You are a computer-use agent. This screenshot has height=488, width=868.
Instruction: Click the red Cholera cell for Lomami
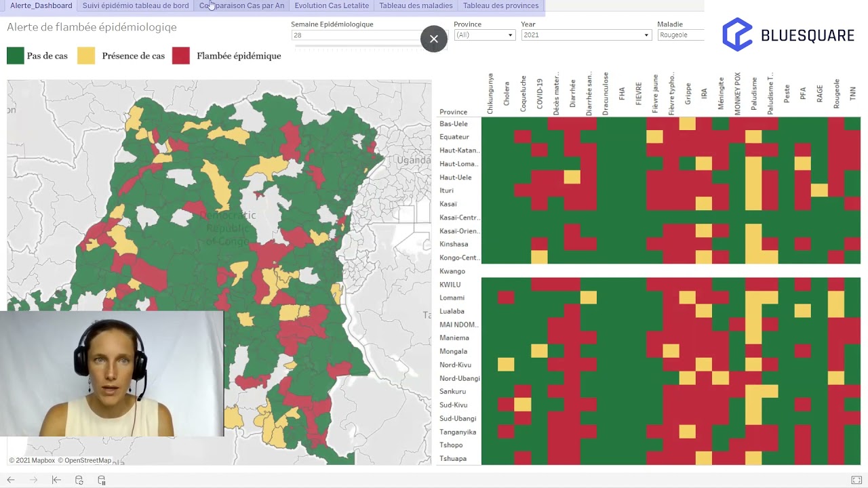(x=506, y=298)
